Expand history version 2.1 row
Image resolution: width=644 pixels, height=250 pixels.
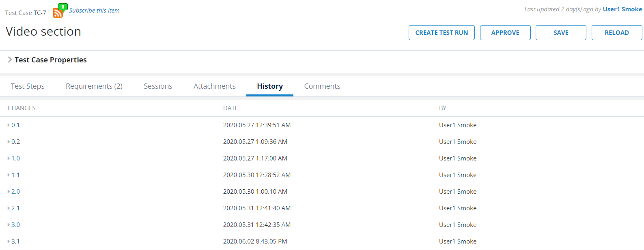pos(9,208)
